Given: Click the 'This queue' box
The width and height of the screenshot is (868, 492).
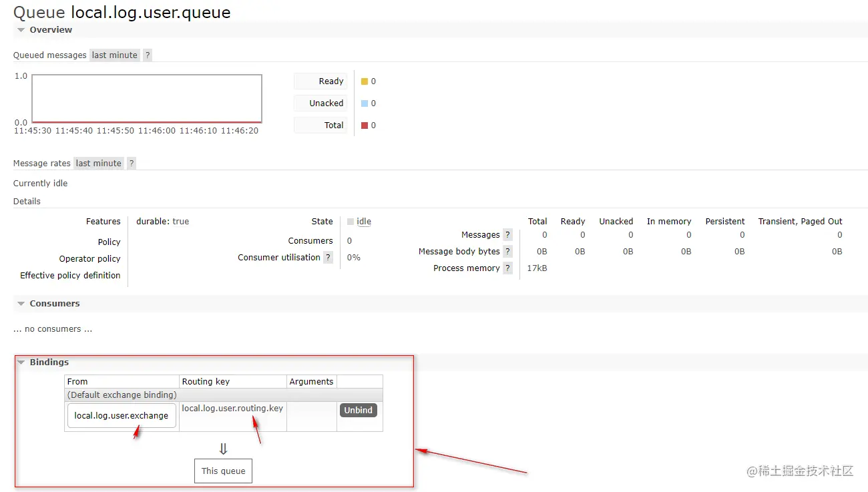Looking at the screenshot, I should [x=224, y=471].
